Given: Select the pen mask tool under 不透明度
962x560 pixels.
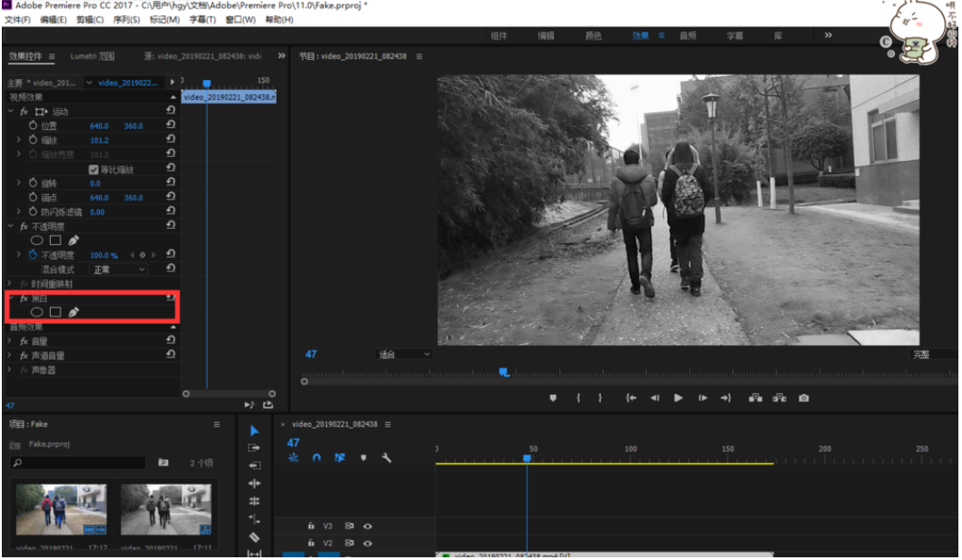Looking at the screenshot, I should [74, 241].
